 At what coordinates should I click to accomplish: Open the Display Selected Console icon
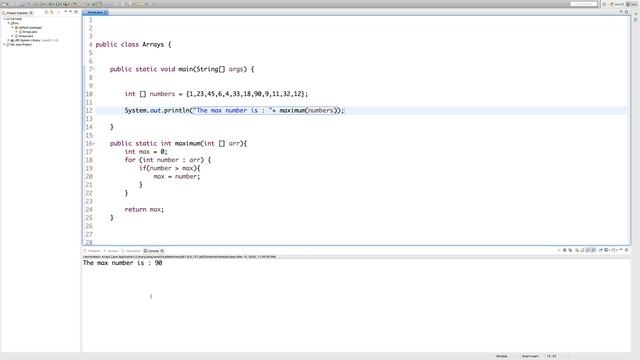click(x=607, y=250)
